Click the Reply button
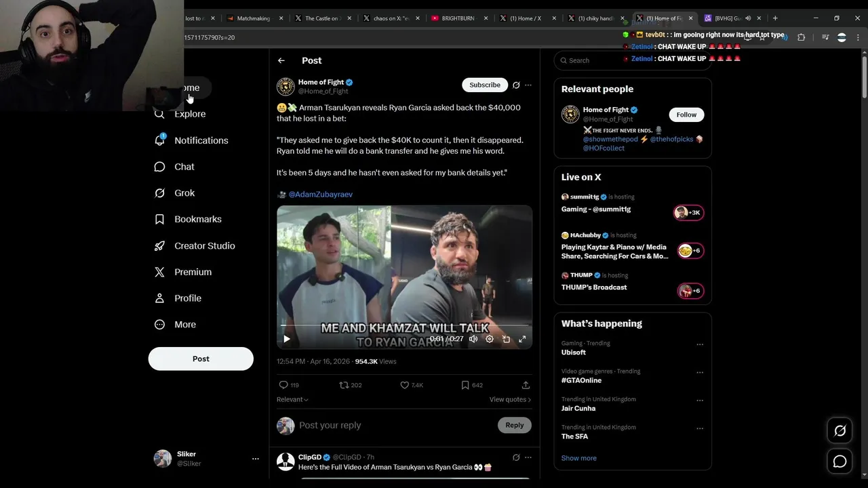 coord(515,425)
